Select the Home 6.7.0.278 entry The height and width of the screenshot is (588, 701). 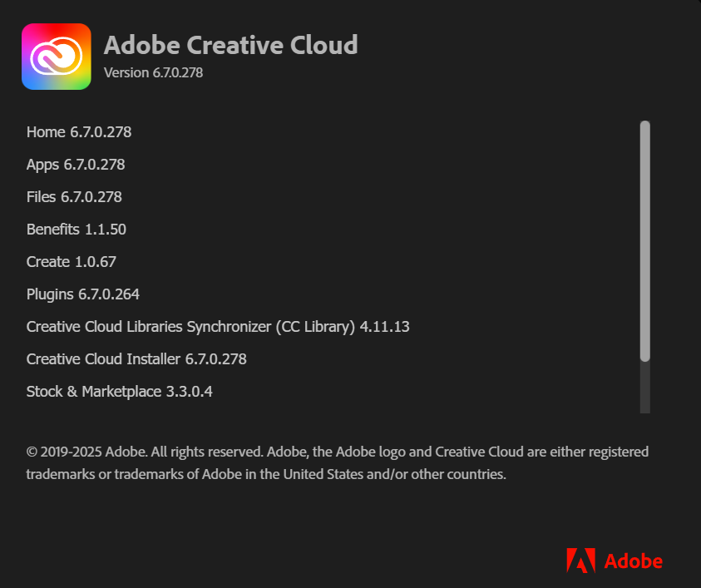pyautogui.click(x=79, y=131)
